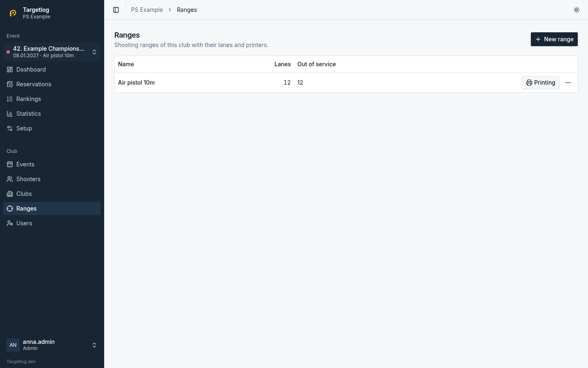Toggle the sidebar panel icon
588x368 pixels.
[116, 10]
